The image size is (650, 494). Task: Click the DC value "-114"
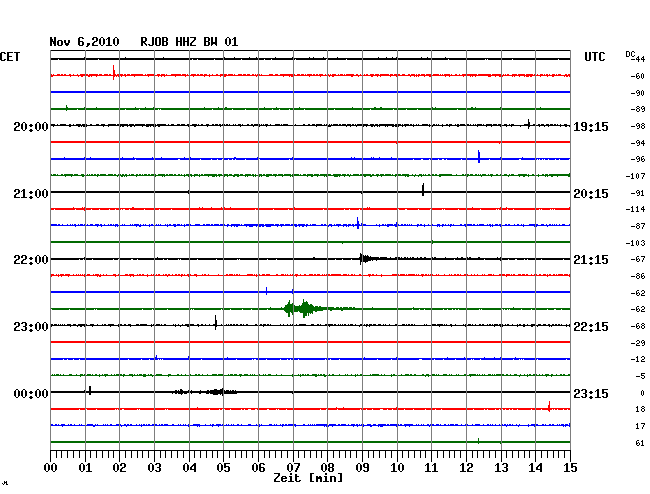pyautogui.click(x=635, y=209)
